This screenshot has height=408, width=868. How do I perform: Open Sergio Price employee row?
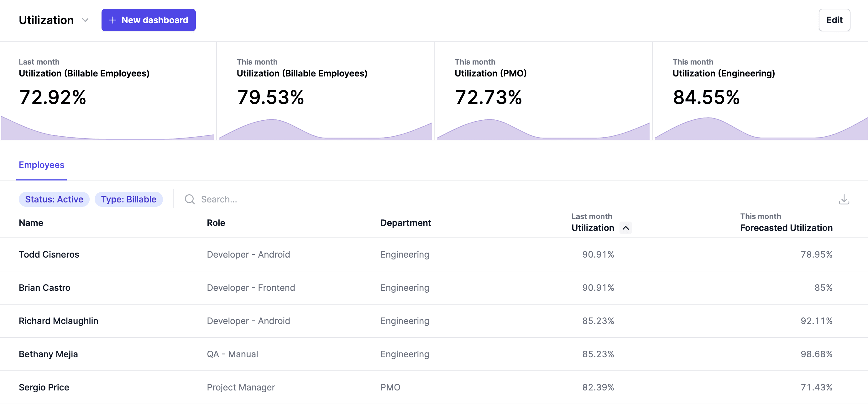coord(44,387)
